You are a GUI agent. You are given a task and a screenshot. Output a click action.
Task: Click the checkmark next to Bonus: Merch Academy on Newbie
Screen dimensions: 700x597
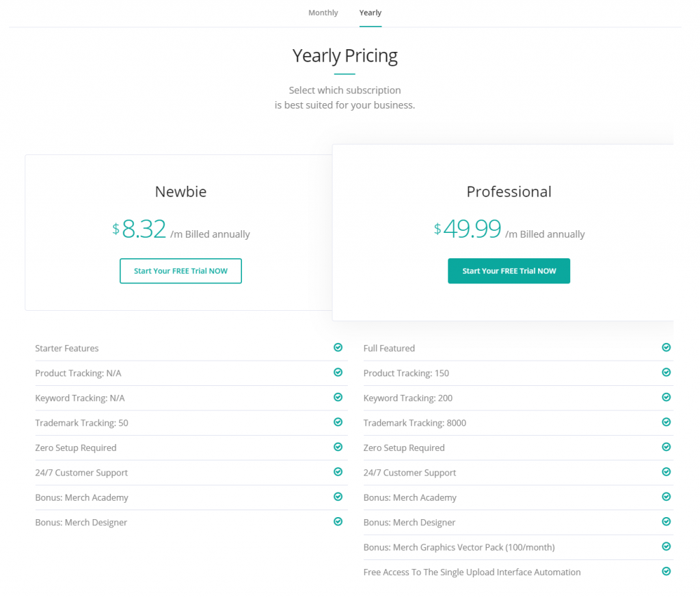(338, 497)
